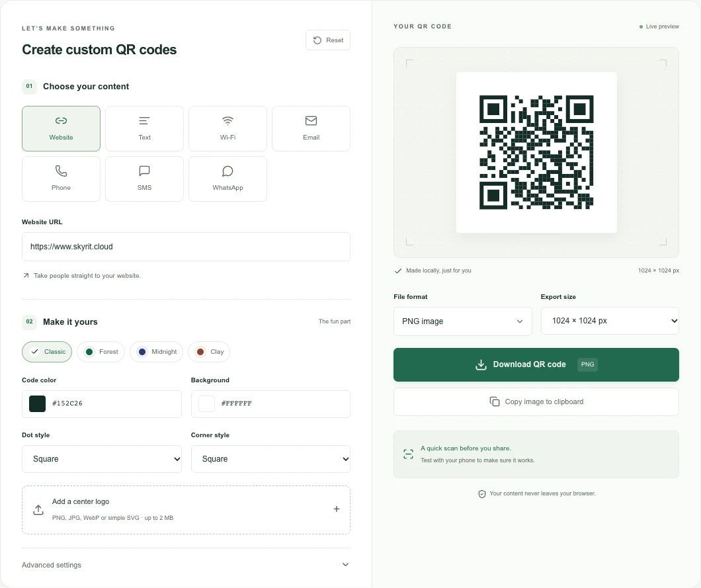Click the download tray icon on the green button
The height and width of the screenshot is (588, 701).
pyautogui.click(x=481, y=365)
